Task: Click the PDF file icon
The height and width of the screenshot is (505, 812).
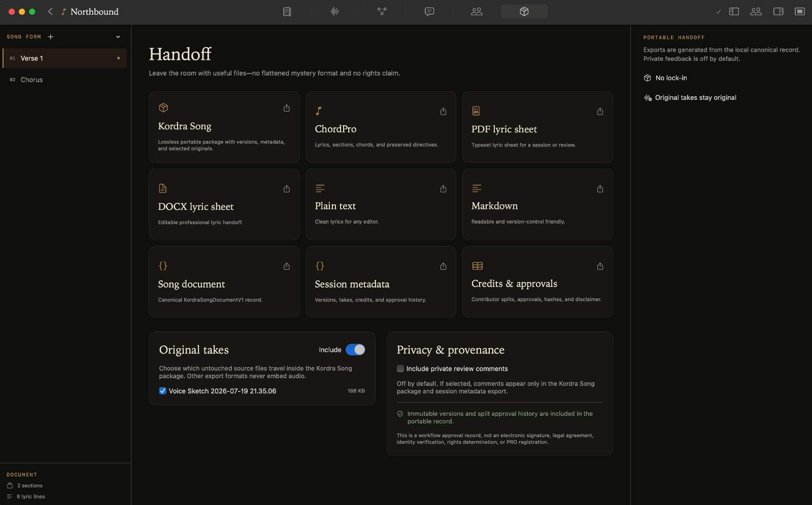Action: tap(476, 111)
